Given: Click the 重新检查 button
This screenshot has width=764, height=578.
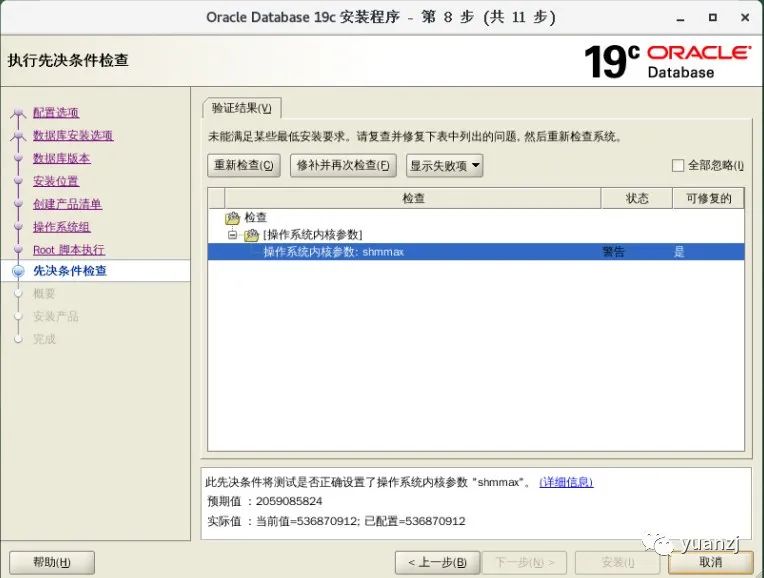Looking at the screenshot, I should point(244,166).
